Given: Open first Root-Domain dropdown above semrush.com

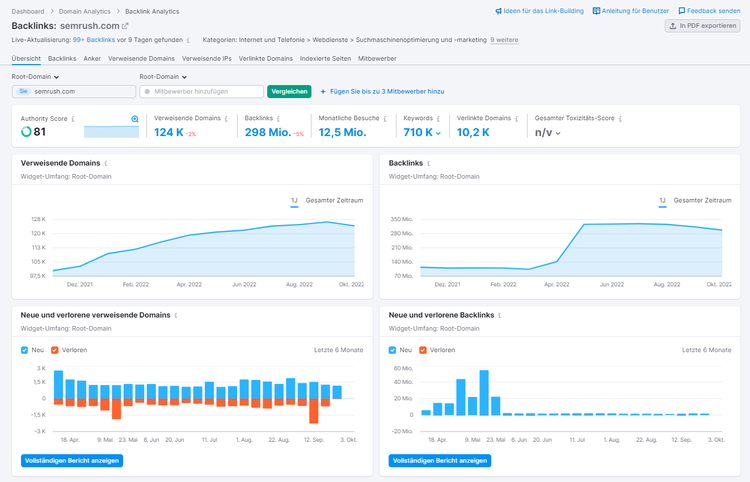Looking at the screenshot, I should pyautogui.click(x=35, y=77).
